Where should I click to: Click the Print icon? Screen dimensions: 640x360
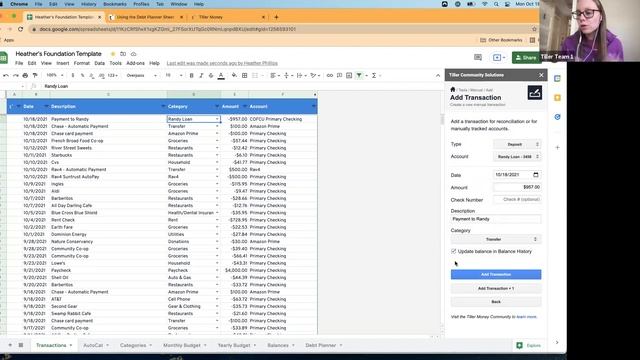click(25, 76)
